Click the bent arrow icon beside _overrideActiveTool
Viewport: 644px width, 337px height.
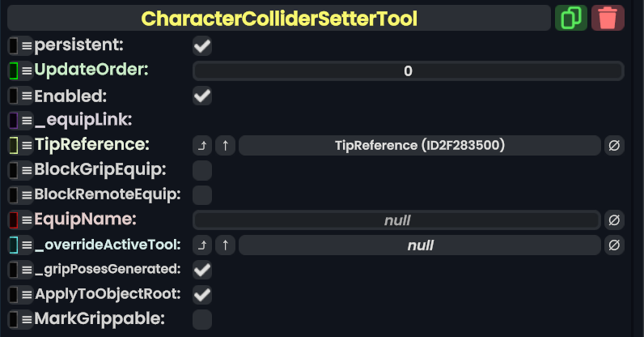pos(202,245)
